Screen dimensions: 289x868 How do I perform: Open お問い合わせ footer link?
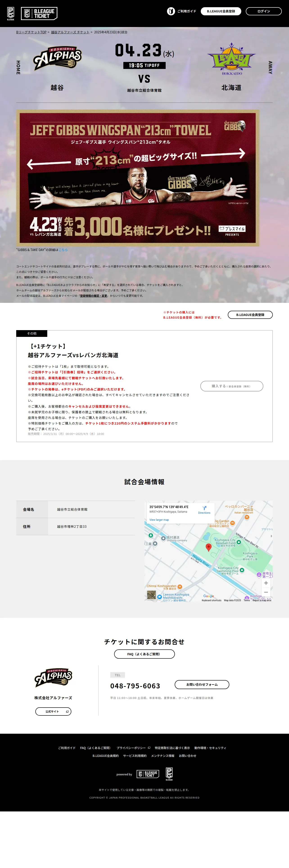[x=188, y=756]
